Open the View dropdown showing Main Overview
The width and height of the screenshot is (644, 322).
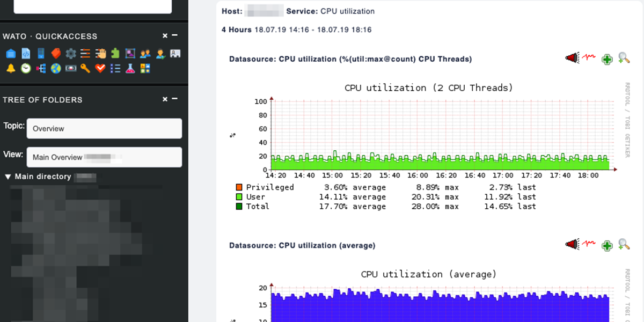(x=104, y=157)
